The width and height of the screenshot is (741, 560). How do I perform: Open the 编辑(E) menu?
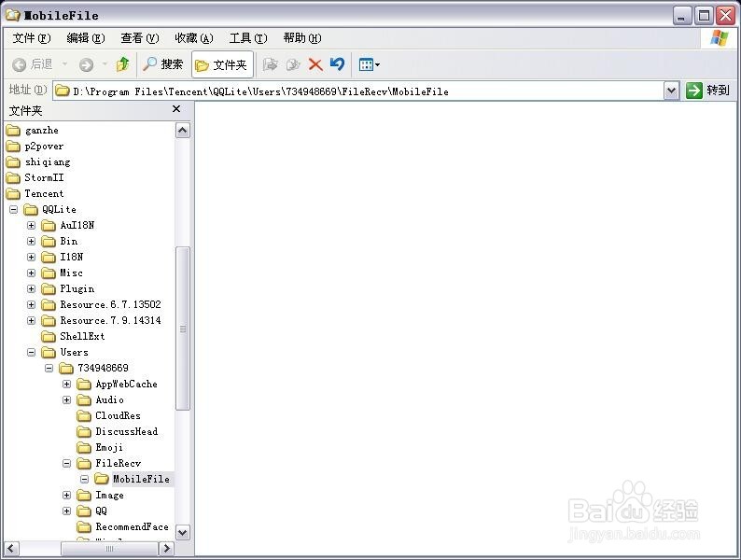86,38
